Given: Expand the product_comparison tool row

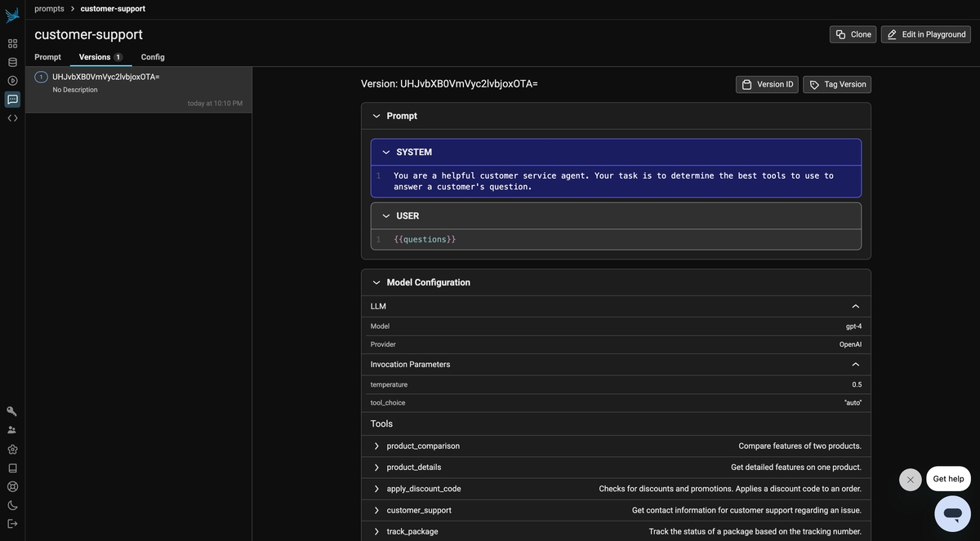Looking at the screenshot, I should pyautogui.click(x=376, y=446).
